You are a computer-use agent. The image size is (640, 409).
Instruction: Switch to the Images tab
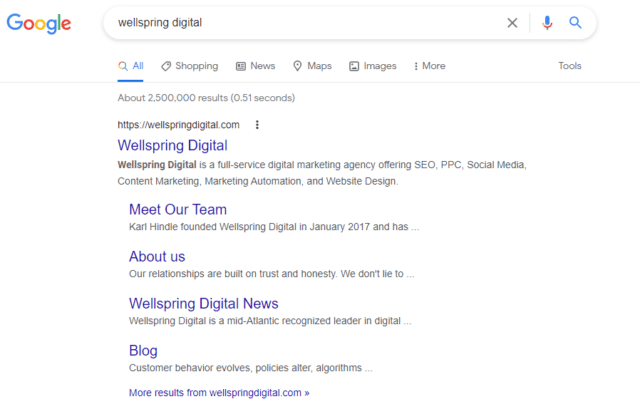(373, 66)
